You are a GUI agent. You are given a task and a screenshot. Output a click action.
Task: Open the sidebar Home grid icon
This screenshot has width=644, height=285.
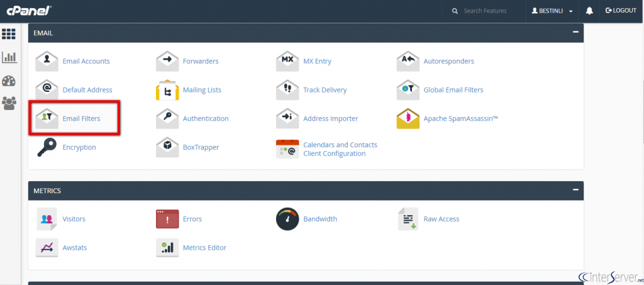coord(9,34)
